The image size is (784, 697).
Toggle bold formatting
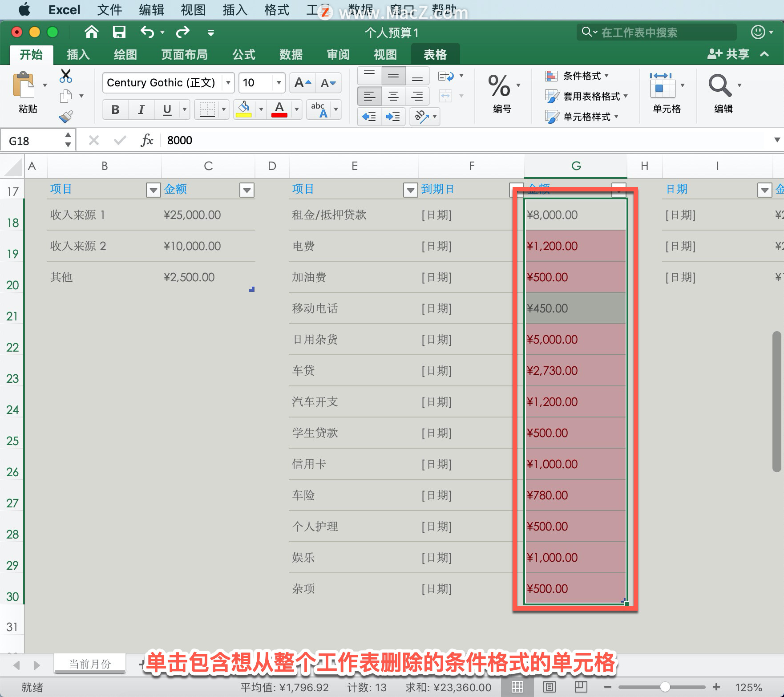coord(115,109)
